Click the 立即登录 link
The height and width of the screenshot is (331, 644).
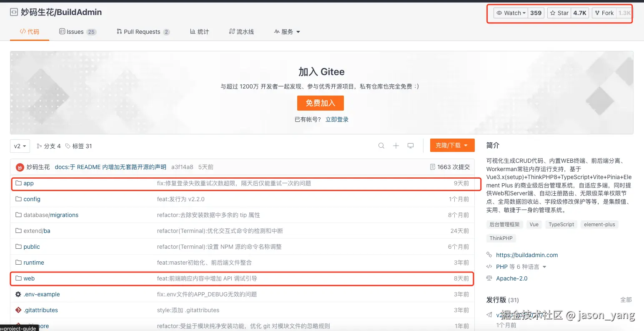pos(337,119)
